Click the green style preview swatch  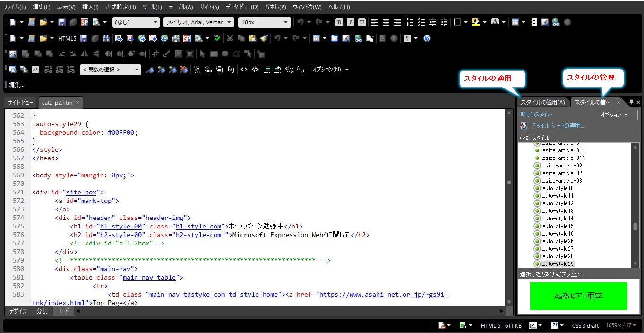(x=578, y=296)
